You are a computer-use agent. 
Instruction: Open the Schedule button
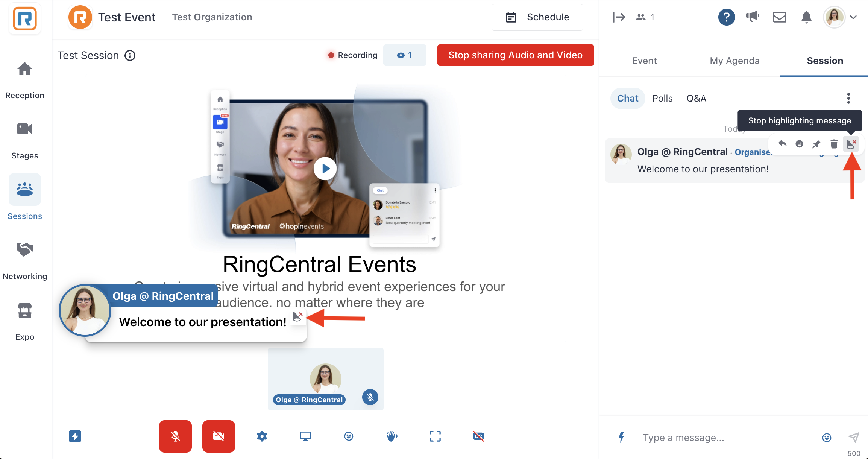537,17
